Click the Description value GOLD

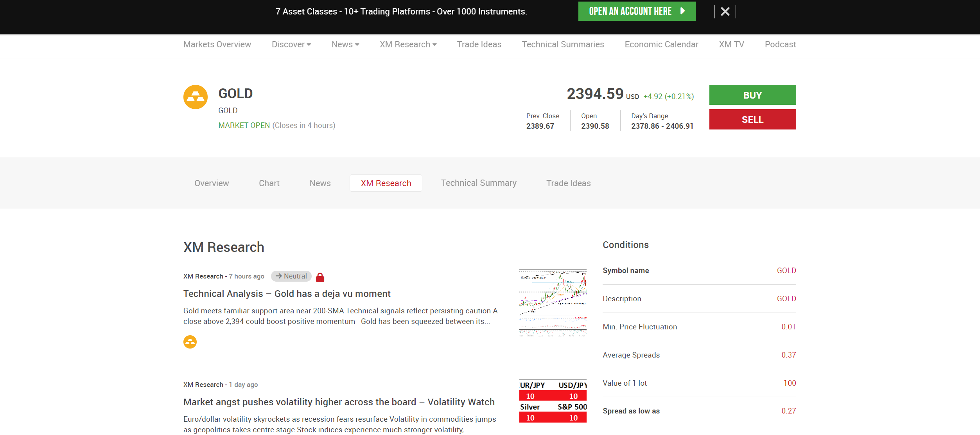click(786, 298)
